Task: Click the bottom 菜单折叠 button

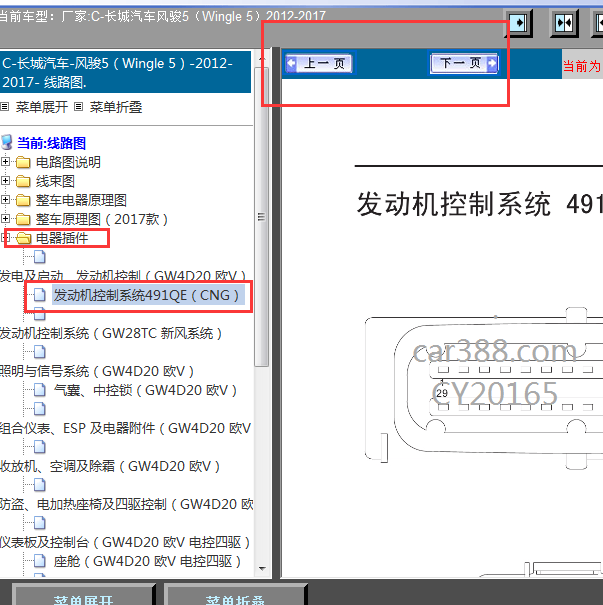Action: coord(235,596)
